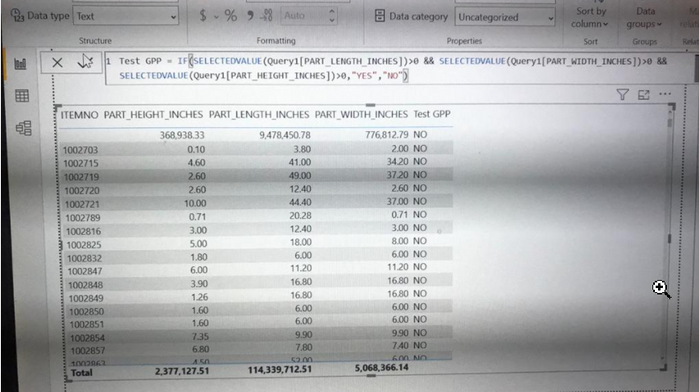Viewport: 699px width, 392px height.
Task: Click the decimal places icon
Action: [x=267, y=16]
